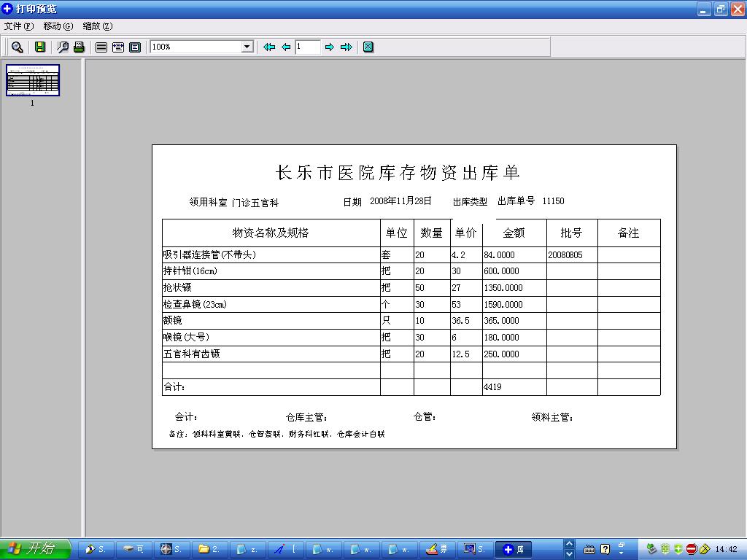Click the 金额 column header
The height and width of the screenshot is (560, 747).
514,233
